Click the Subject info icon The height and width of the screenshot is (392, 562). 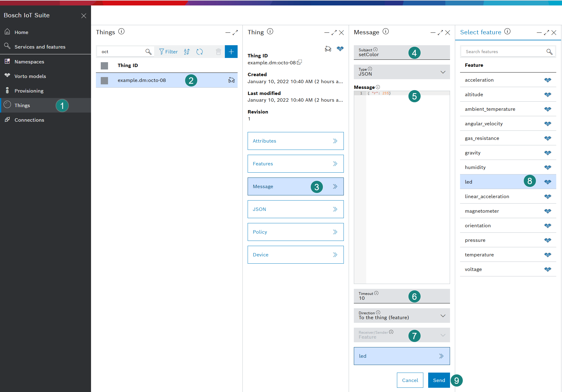coord(375,49)
